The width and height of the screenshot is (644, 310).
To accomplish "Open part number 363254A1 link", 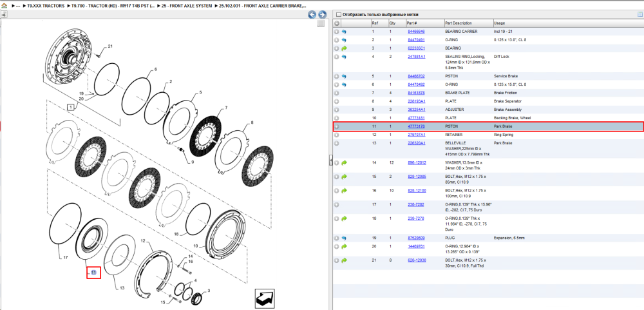I will pos(416,110).
